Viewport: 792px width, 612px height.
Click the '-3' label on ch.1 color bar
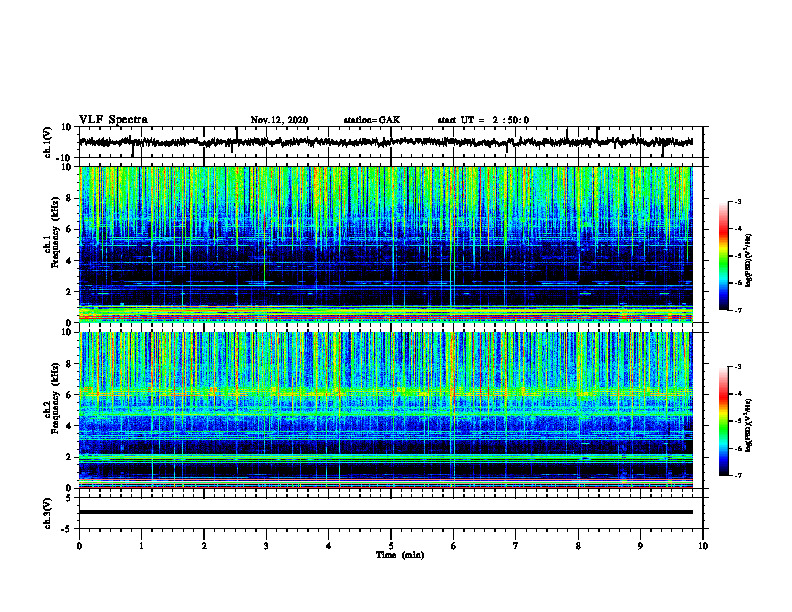tap(738, 201)
